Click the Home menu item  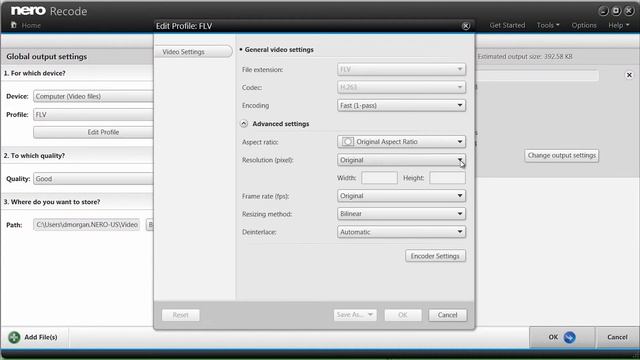coord(31,25)
